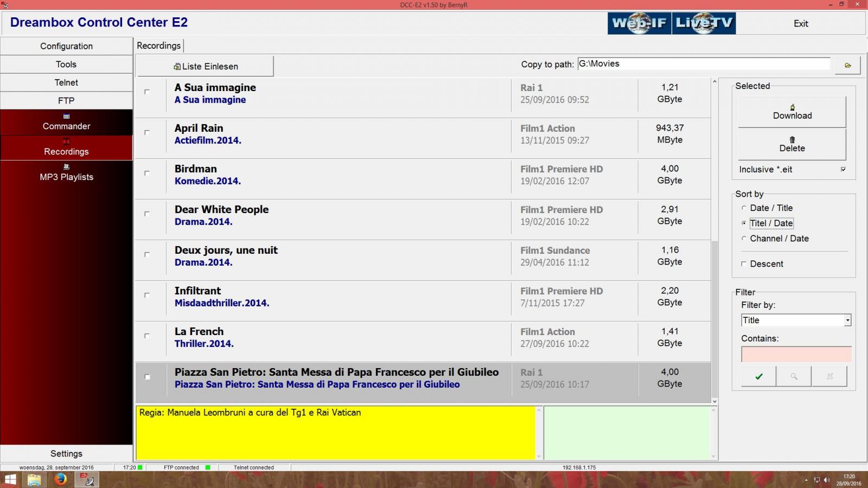868x488 pixels.
Task: Select April Rain recording title
Action: (x=199, y=128)
